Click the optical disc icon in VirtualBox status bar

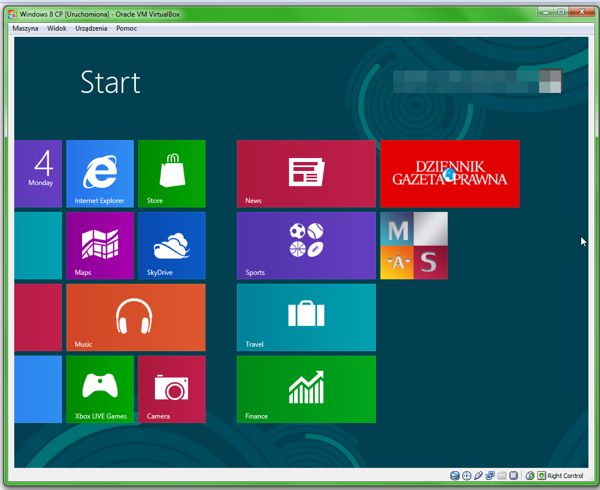click(466, 475)
